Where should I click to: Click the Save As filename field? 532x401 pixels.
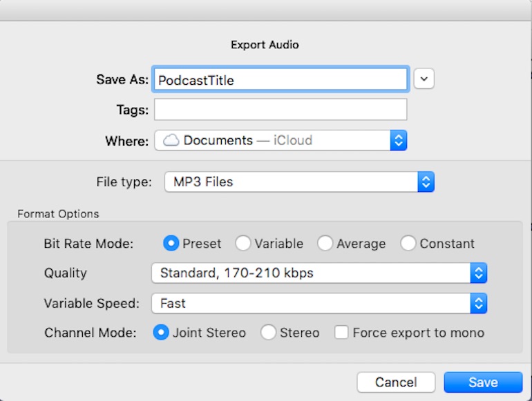(281, 79)
